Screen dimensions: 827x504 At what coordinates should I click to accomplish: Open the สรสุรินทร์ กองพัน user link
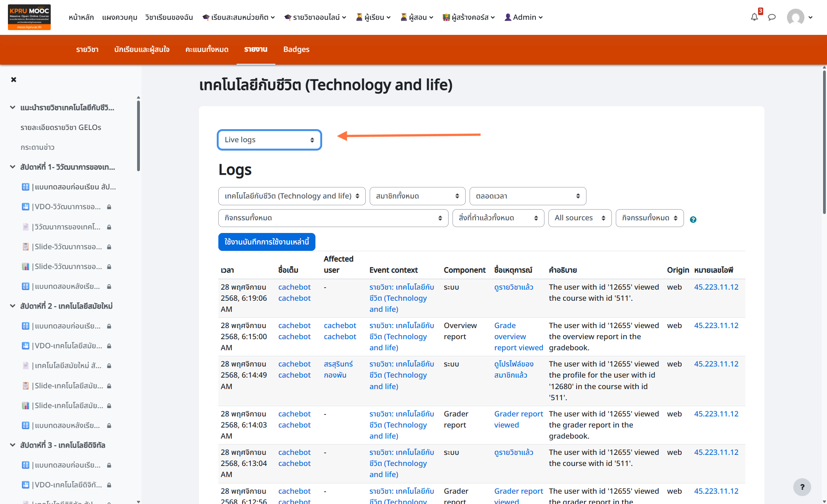(338, 369)
